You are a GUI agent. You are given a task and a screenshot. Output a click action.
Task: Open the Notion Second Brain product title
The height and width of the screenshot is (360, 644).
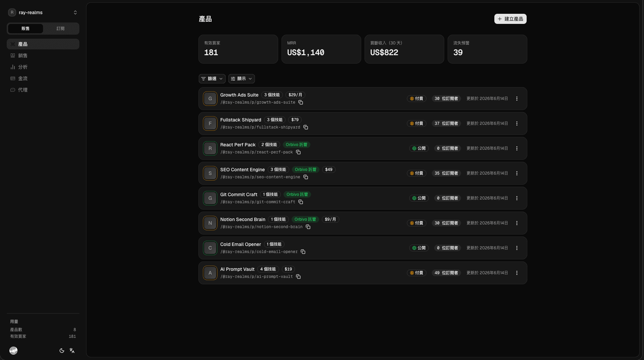(243, 219)
